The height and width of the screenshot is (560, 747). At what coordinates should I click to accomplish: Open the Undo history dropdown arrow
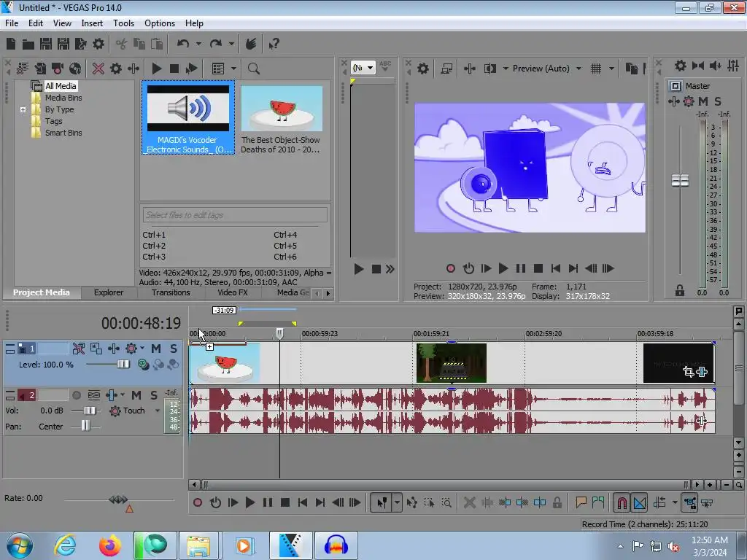198,44
